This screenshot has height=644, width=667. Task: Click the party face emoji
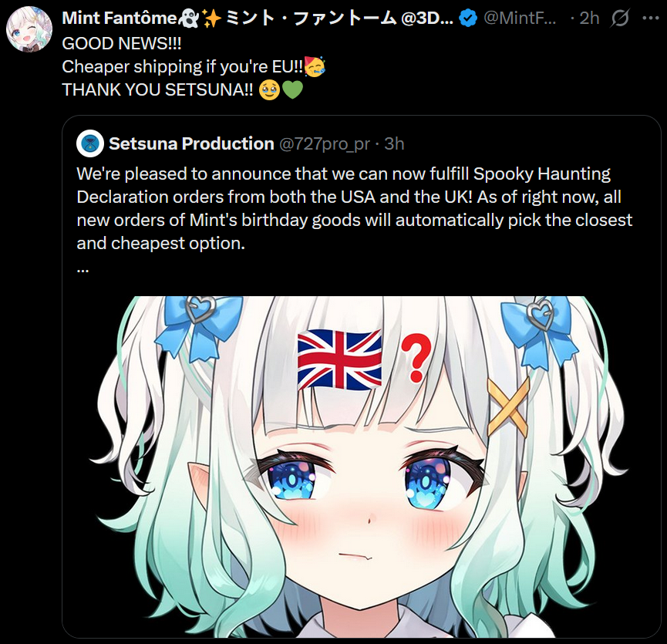(315, 66)
